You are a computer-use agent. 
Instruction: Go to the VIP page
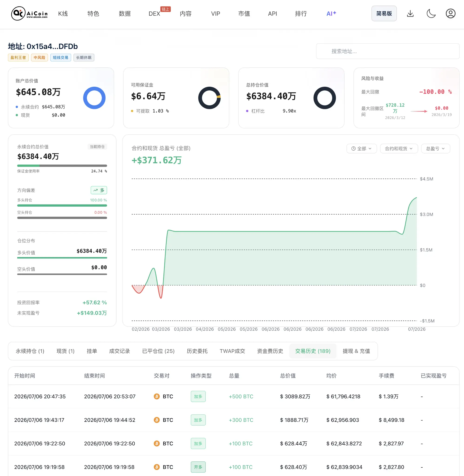click(215, 14)
